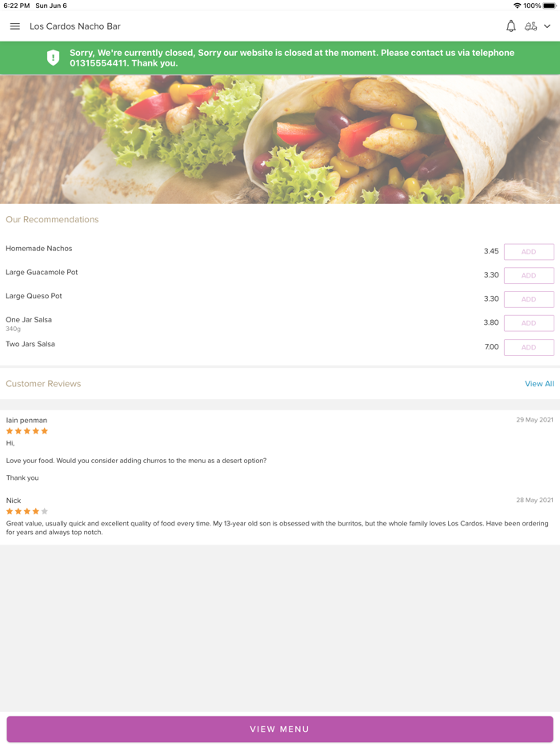This screenshot has height=747, width=560.
Task: Tap the View Menu button
Action: (280, 729)
